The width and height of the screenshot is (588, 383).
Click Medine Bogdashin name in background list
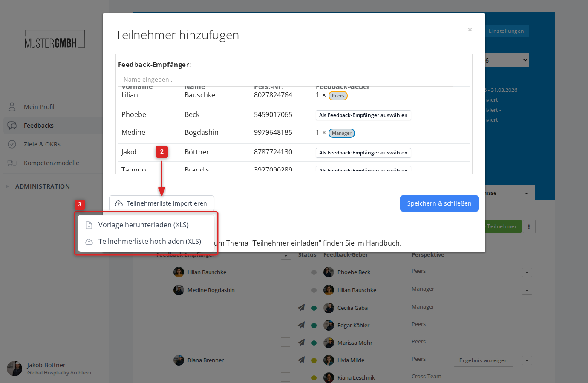211,290
